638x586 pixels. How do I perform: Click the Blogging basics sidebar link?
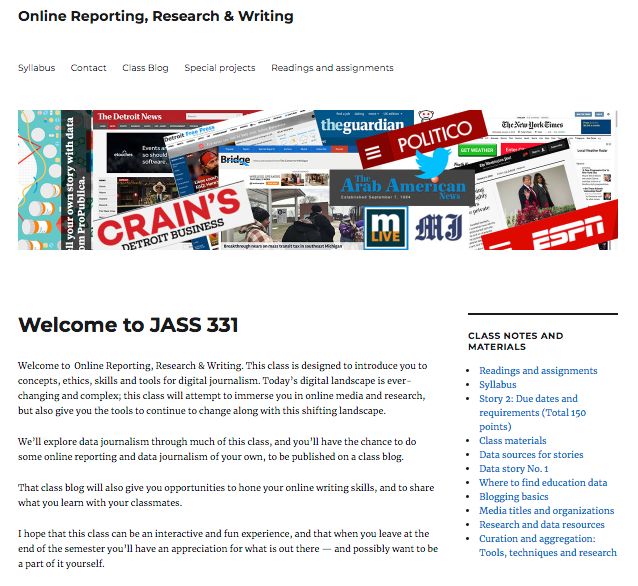(x=513, y=496)
